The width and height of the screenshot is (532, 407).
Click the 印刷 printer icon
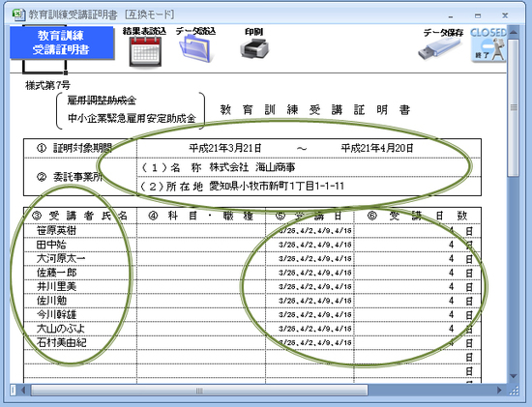tap(254, 48)
